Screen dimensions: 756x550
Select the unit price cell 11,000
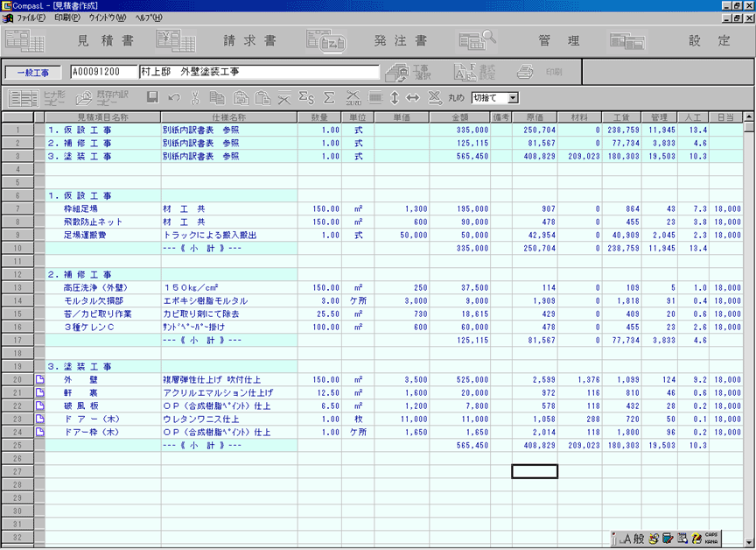401,420
